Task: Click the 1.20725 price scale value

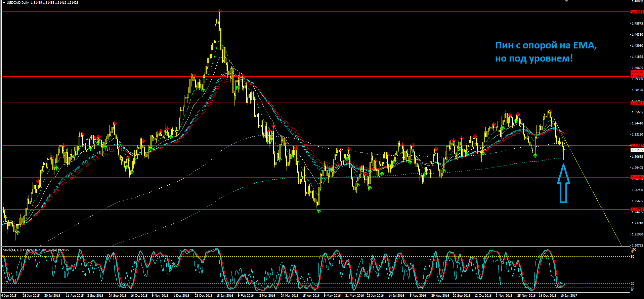Action: [637, 246]
